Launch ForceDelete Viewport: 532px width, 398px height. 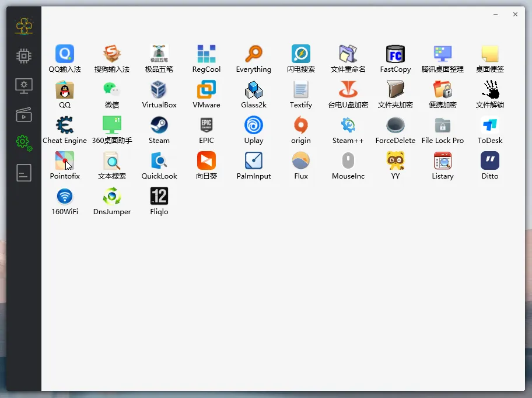(x=395, y=125)
